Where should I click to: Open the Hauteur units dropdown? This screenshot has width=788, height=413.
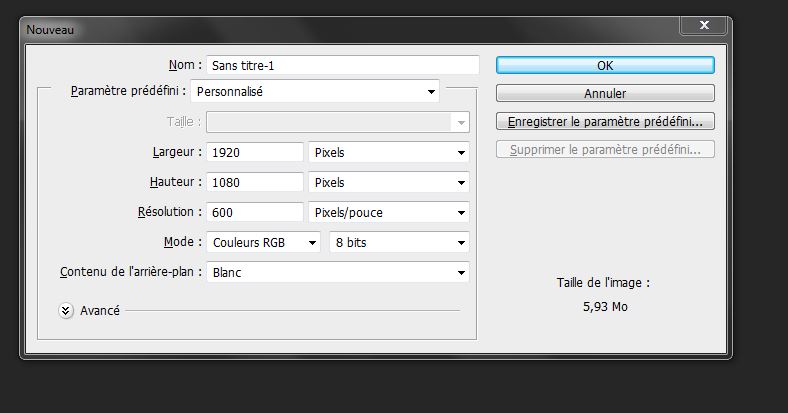[388, 183]
